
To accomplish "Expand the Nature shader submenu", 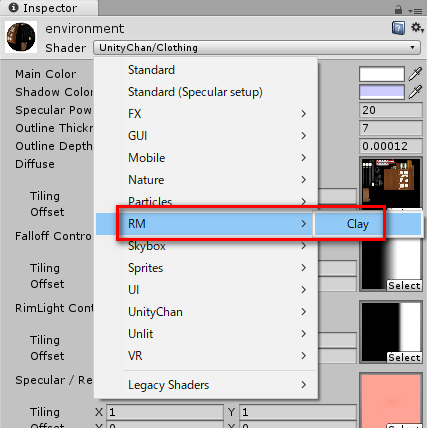I will tap(206, 180).
